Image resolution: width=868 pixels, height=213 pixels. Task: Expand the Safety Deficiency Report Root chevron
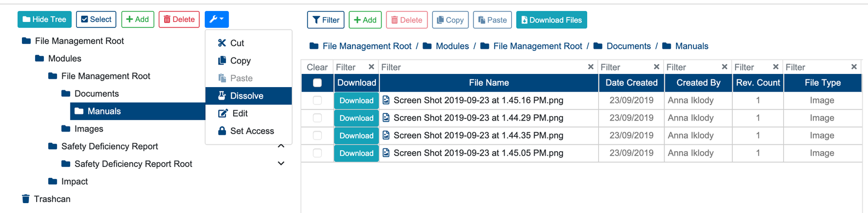coord(281,163)
